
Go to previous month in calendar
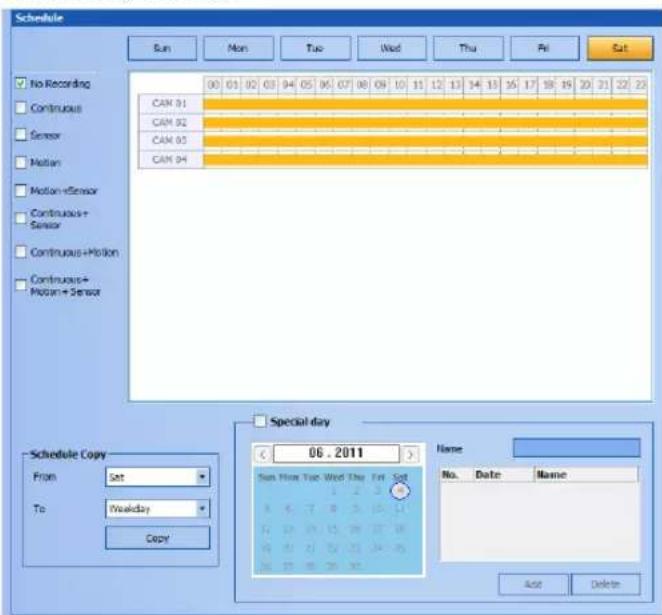point(263,455)
